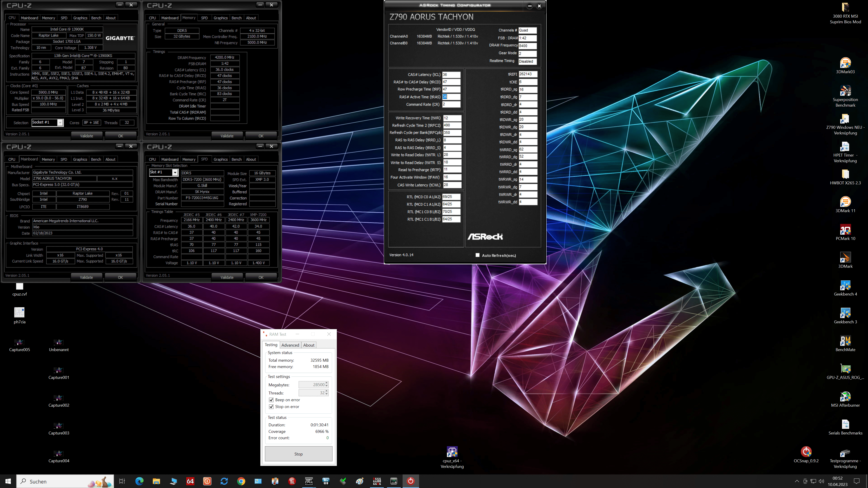Viewport: 868px width, 488px height.
Task: Show hidden system tray icons
Action: click(797, 481)
